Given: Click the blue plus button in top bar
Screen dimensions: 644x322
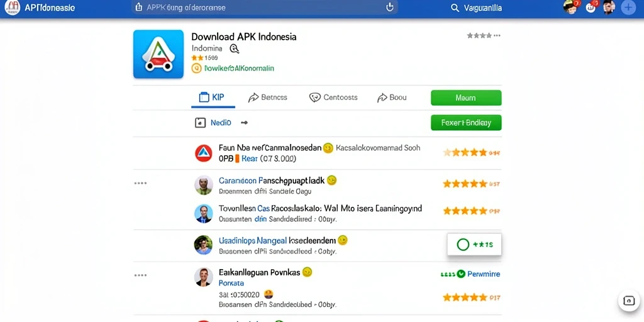Looking at the screenshot, I should tap(629, 8).
